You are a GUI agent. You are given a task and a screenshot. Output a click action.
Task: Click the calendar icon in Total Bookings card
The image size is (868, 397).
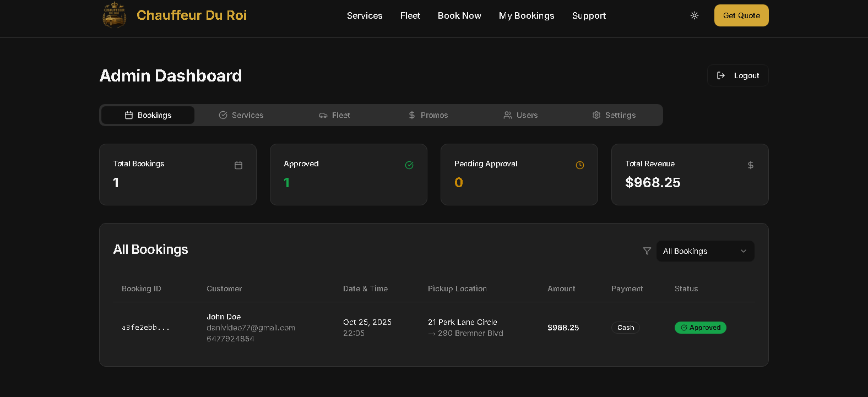238,165
